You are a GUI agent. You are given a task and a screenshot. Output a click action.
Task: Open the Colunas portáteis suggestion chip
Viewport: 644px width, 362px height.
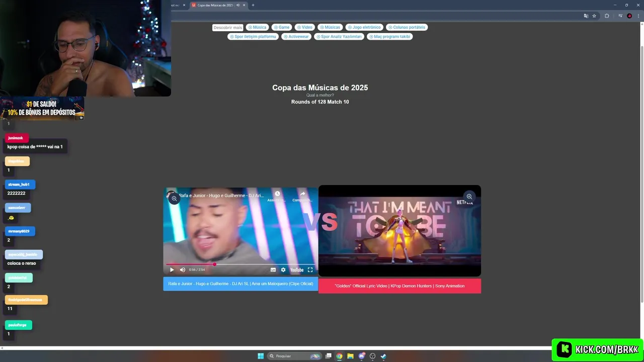[407, 27]
